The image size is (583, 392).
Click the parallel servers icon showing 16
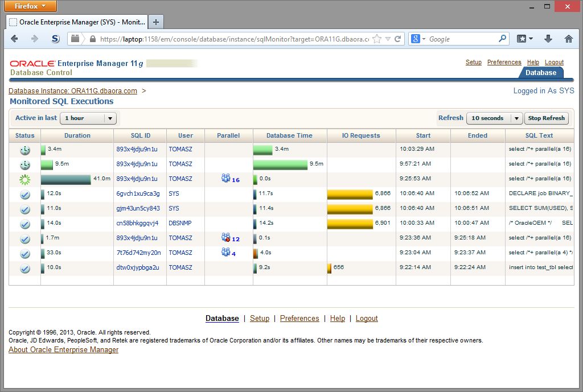225,178
